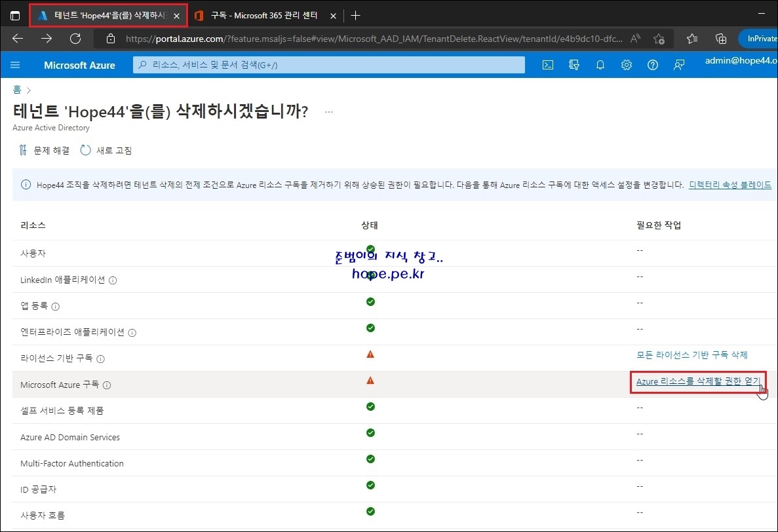Image resolution: width=778 pixels, height=532 pixels.
Task: Reload the current page
Action: coord(75,38)
